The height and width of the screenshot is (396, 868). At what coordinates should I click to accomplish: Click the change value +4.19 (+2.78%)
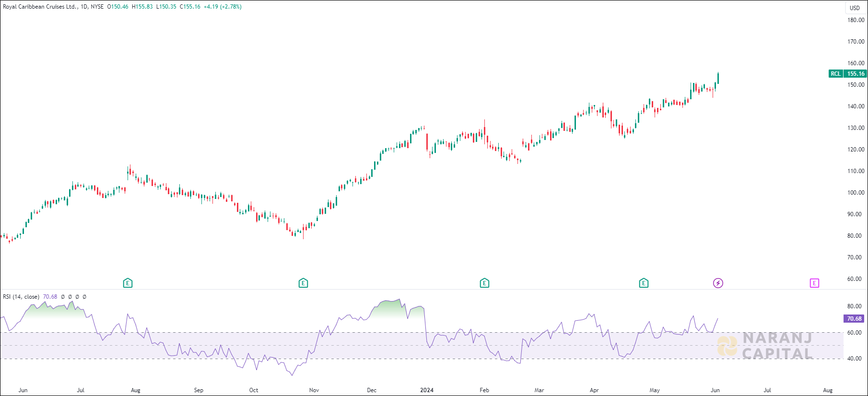pyautogui.click(x=223, y=7)
